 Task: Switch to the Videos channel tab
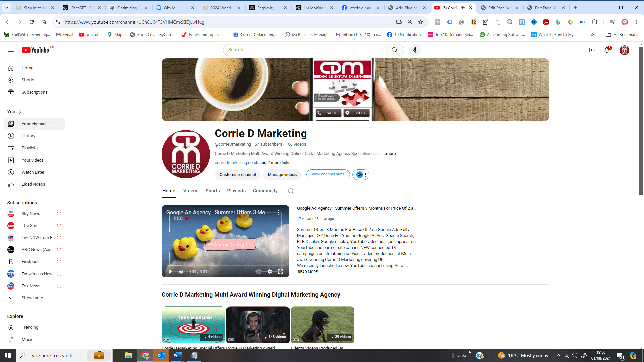pos(191,191)
